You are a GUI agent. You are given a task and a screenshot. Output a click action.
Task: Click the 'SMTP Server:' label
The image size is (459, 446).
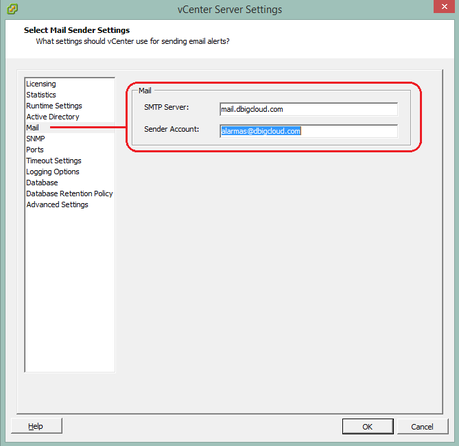pos(166,107)
